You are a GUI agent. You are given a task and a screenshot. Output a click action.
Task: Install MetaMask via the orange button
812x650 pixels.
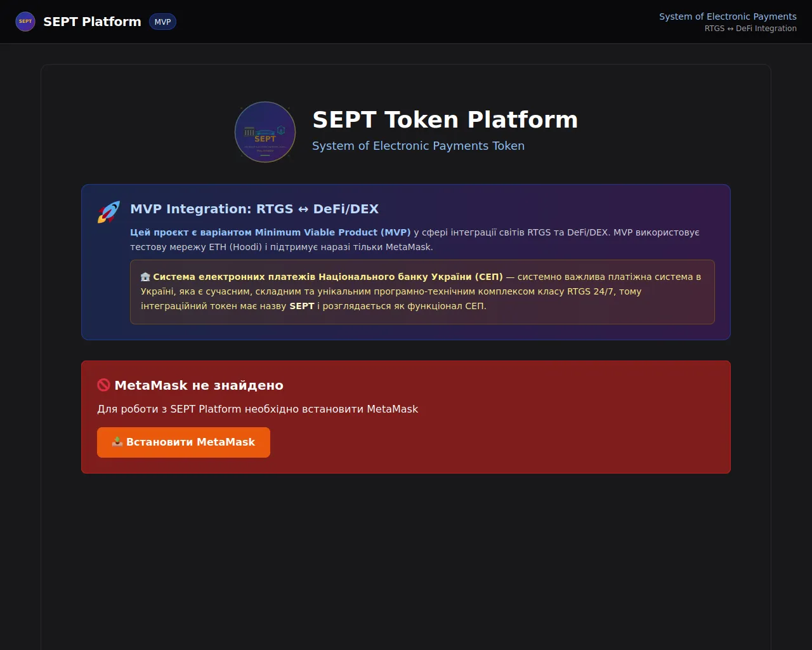coord(183,442)
